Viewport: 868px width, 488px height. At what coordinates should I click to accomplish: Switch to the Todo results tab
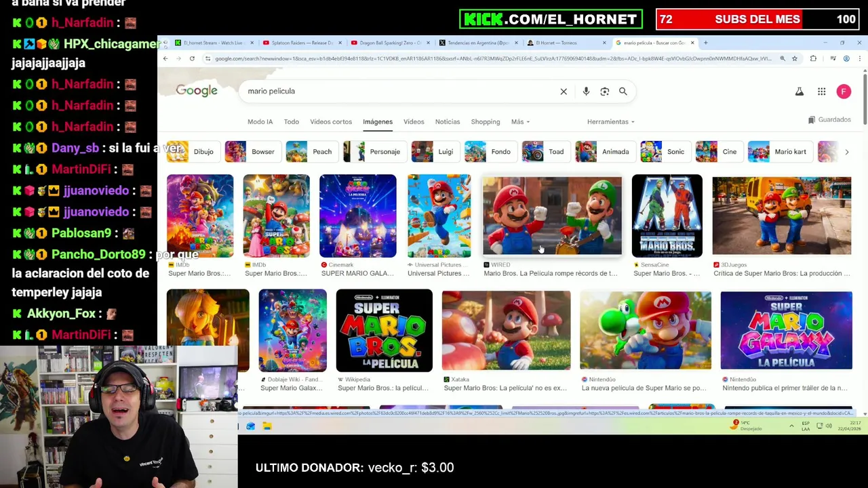292,122
